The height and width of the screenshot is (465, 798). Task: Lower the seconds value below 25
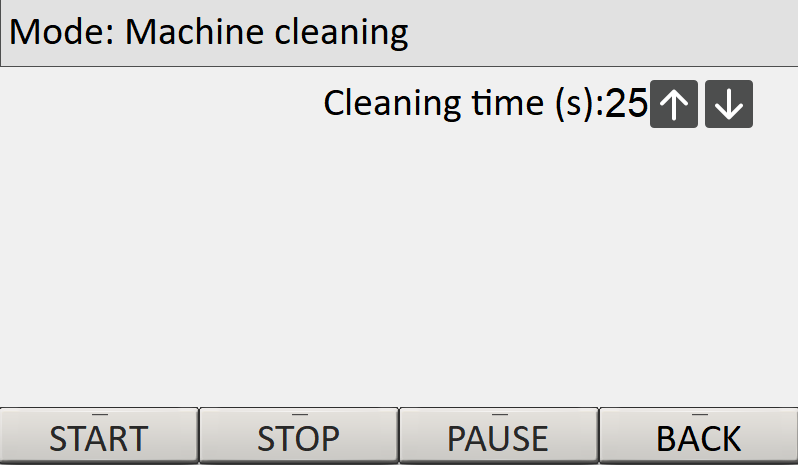[728, 105]
